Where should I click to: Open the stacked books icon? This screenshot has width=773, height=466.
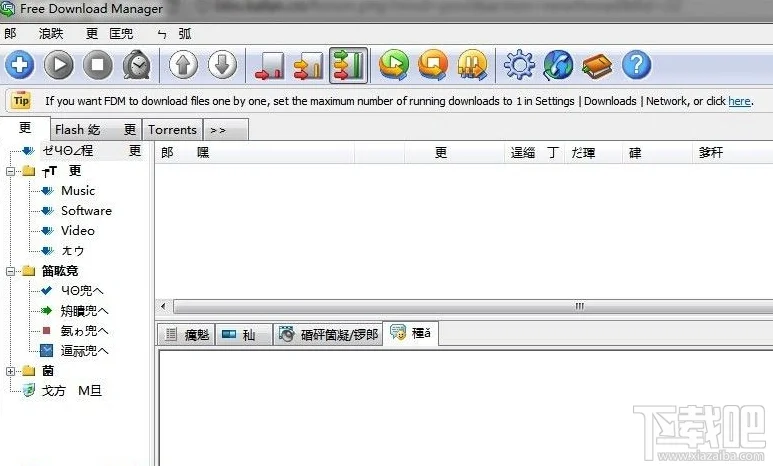(597, 66)
